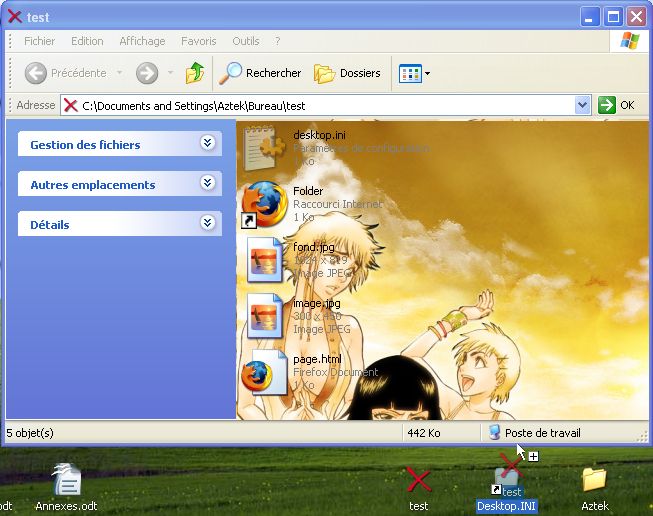Click the forward navigation arrow icon
This screenshot has width=653, height=516.
147,73
